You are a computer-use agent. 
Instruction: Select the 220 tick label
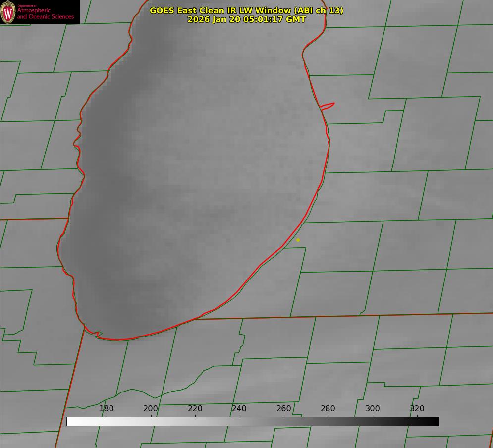pos(195,408)
